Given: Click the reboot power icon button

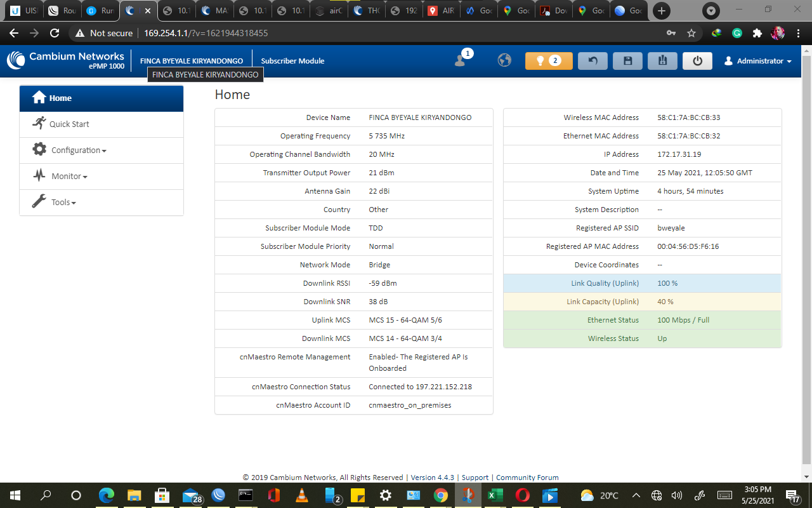Looking at the screenshot, I should [697, 61].
